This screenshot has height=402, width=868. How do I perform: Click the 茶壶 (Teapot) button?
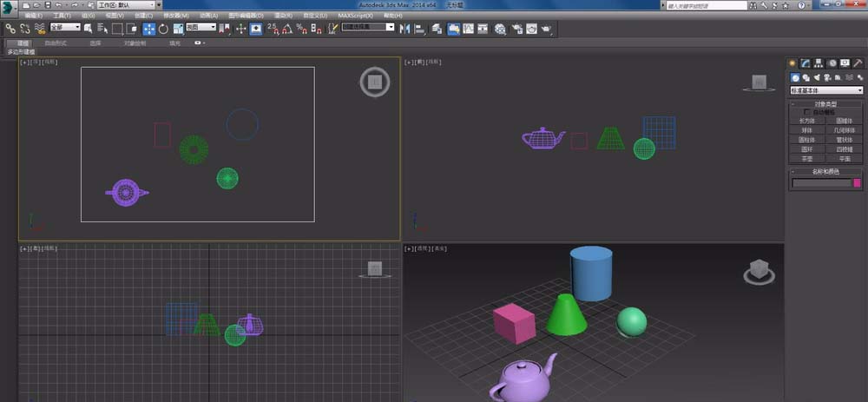(x=807, y=159)
